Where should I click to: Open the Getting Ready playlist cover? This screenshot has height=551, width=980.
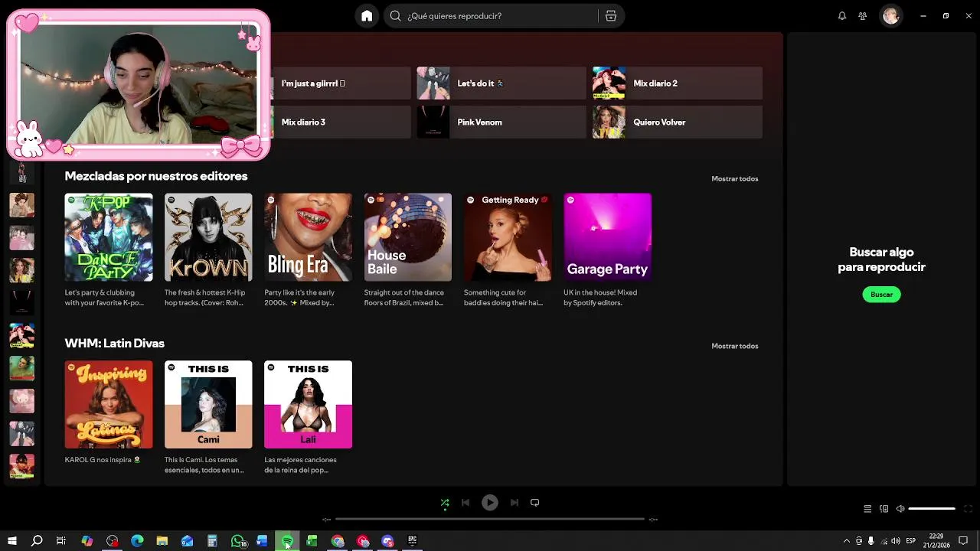[x=508, y=237]
